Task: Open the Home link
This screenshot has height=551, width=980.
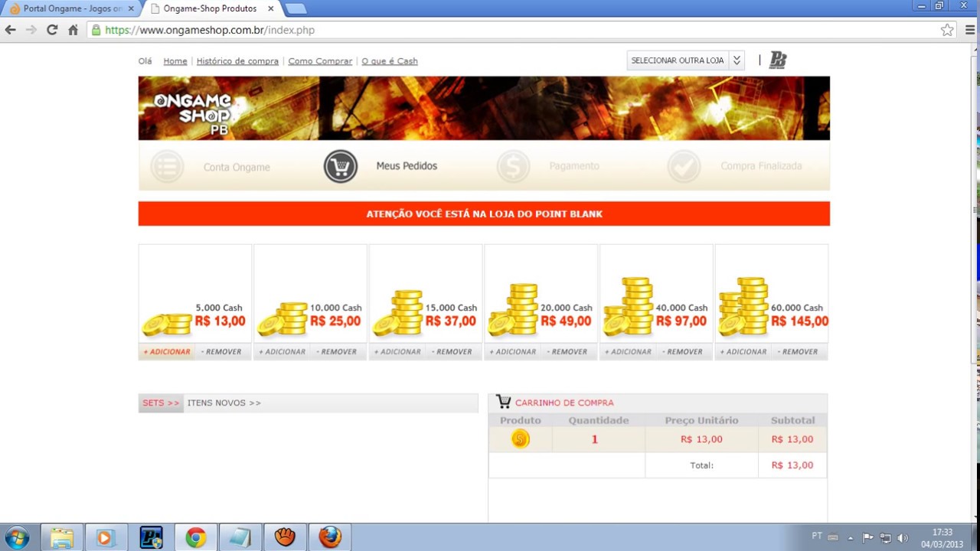Action: tap(175, 61)
